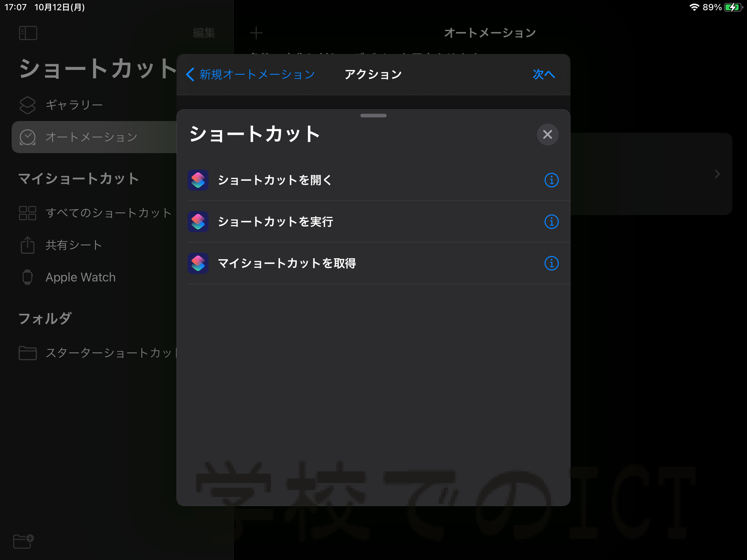Go back to 新規オートメーション

[250, 74]
